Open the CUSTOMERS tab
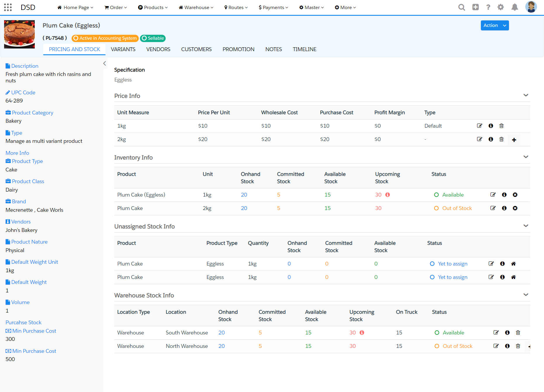The width and height of the screenshot is (544, 392). [196, 49]
